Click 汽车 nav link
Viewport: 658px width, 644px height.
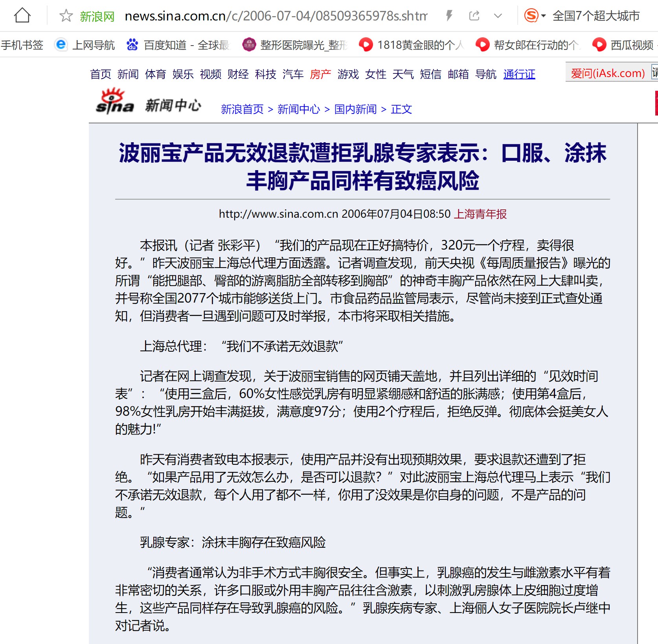pyautogui.click(x=293, y=74)
